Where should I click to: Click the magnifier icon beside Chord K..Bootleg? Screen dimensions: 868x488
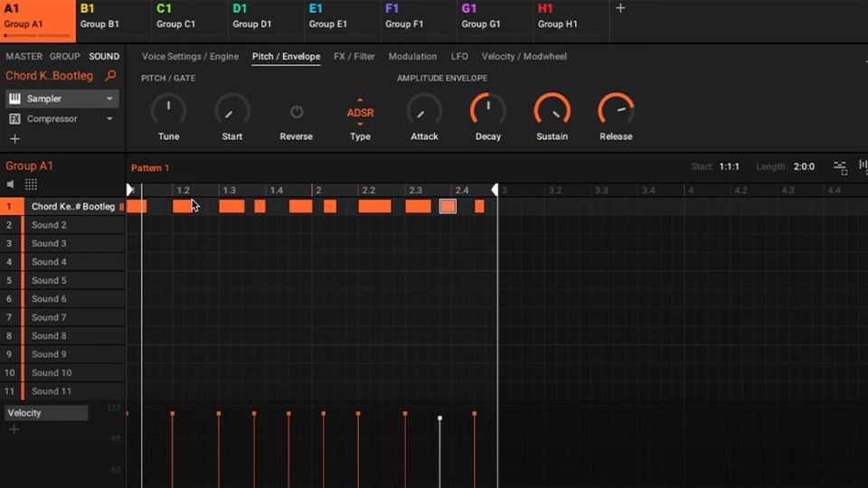[x=111, y=76]
